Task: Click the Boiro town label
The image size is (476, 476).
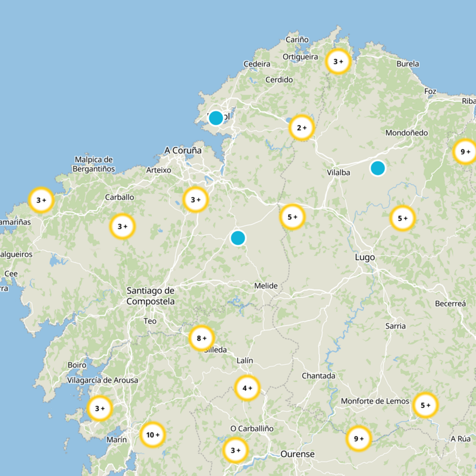Action: [x=77, y=365]
